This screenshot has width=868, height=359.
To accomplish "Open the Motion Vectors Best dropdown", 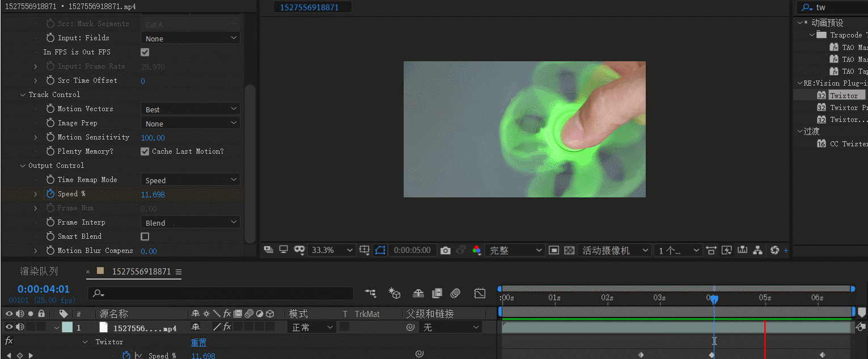I will pyautogui.click(x=190, y=109).
